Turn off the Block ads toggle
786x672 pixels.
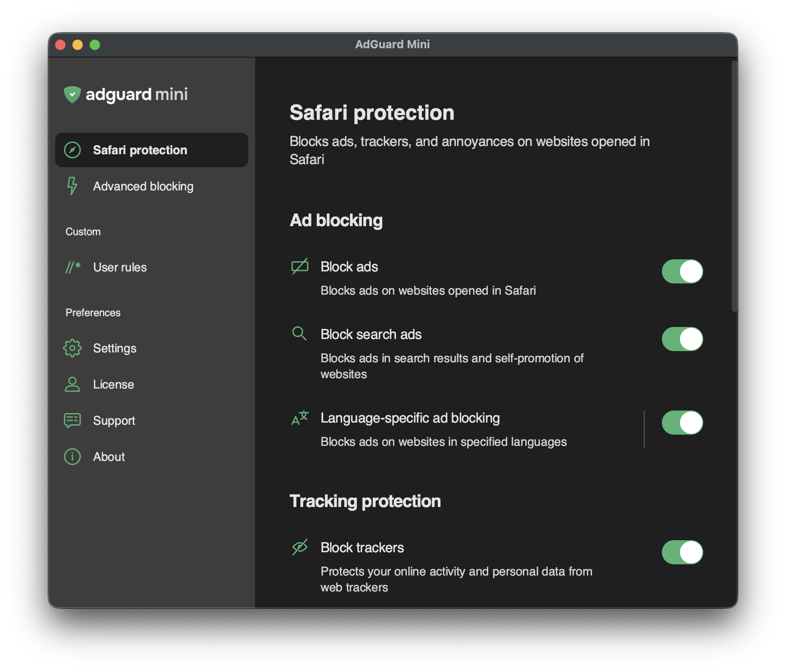[x=682, y=271]
